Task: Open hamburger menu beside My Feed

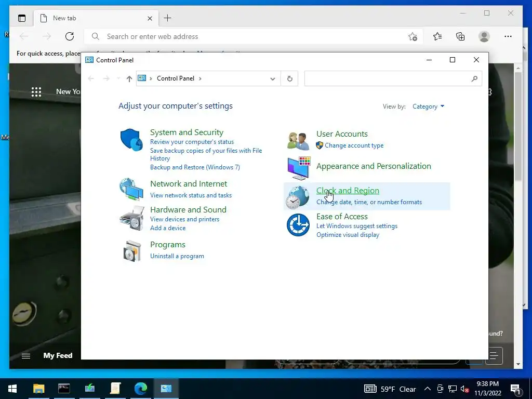Action: [x=26, y=356]
